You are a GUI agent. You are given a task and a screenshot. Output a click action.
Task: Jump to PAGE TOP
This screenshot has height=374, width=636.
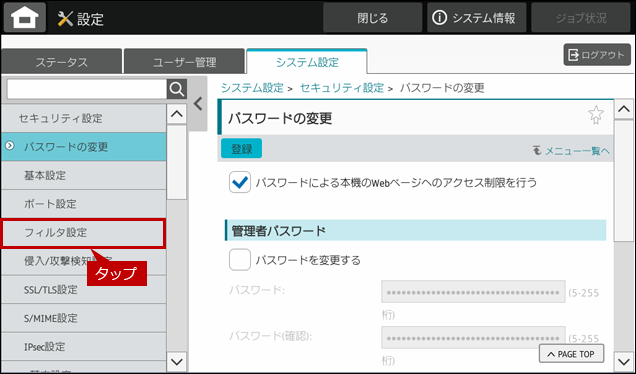(x=571, y=354)
